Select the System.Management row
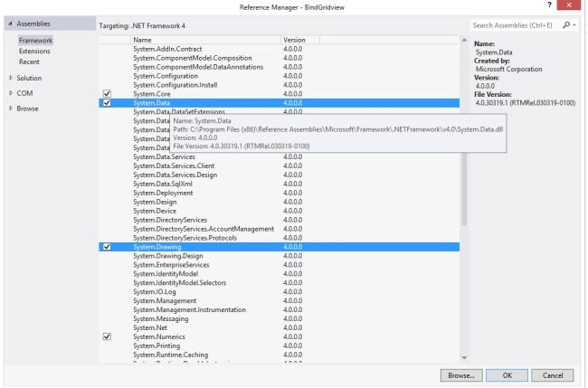Screen dimensions: 588x388 (279, 300)
